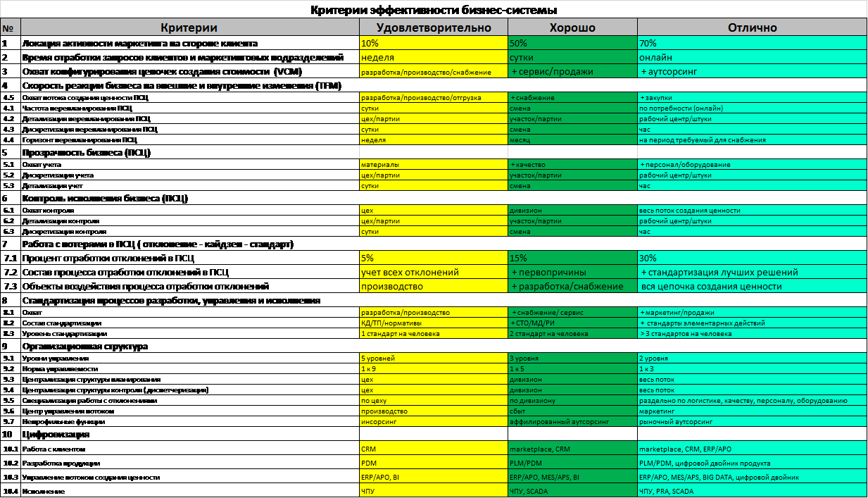Click the 'сбыт' cell

coord(572,411)
